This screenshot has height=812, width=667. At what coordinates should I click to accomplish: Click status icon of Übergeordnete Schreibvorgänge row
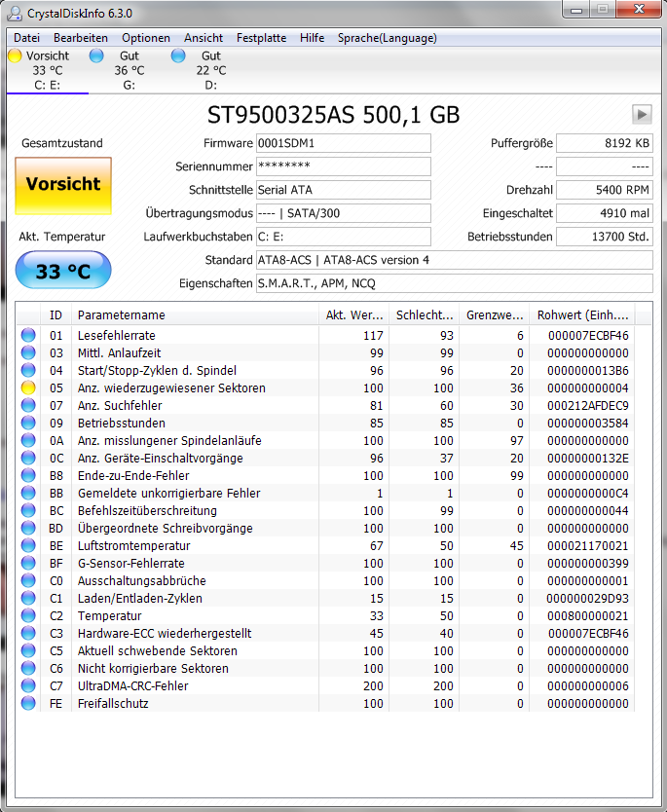[28, 529]
